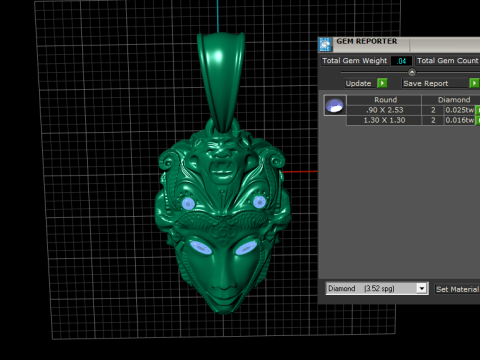
Task: Click the 0.025tw weight cell
Action: (x=460, y=110)
